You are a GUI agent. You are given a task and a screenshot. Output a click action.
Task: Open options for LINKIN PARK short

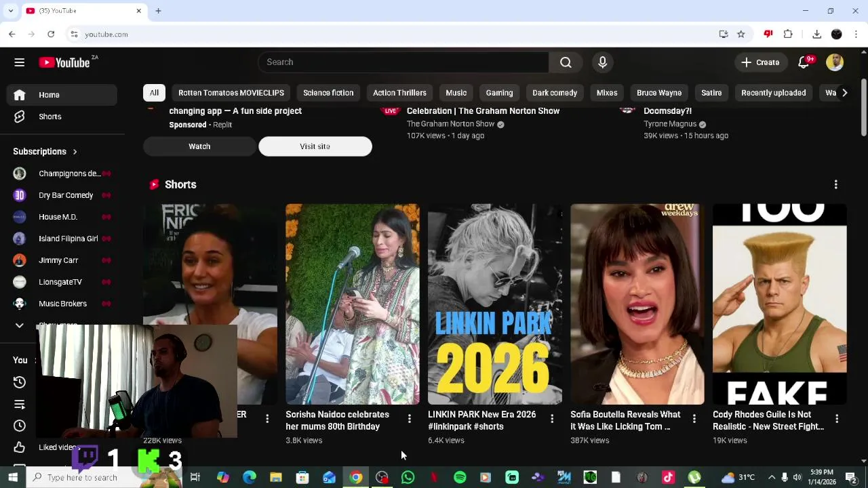552,420
